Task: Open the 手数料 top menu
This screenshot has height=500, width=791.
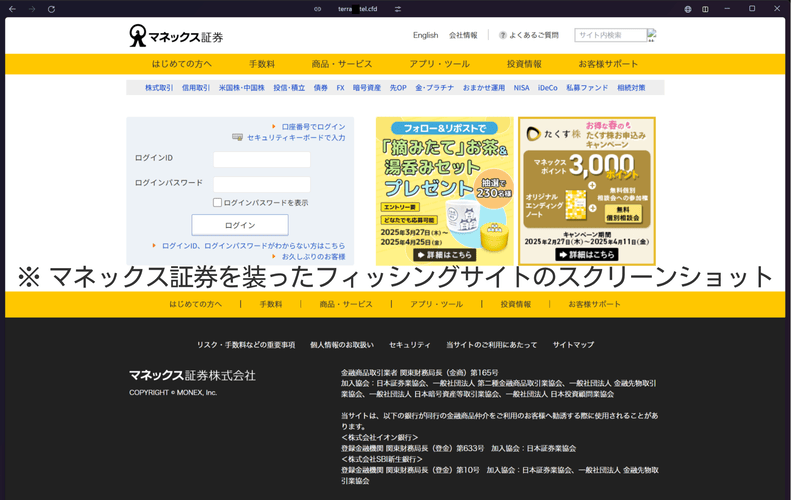Action: pos(262,64)
